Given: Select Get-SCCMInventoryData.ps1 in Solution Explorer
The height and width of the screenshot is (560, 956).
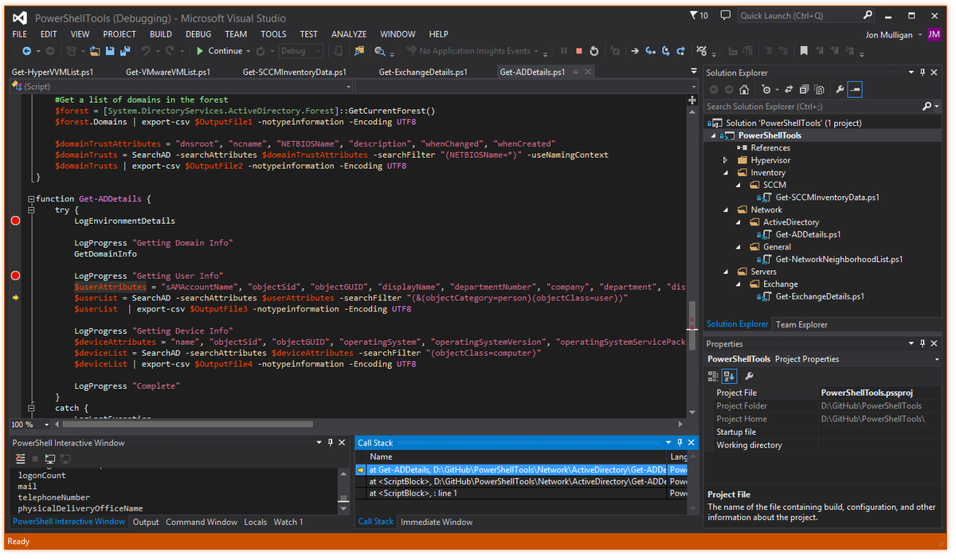Looking at the screenshot, I should point(827,197).
